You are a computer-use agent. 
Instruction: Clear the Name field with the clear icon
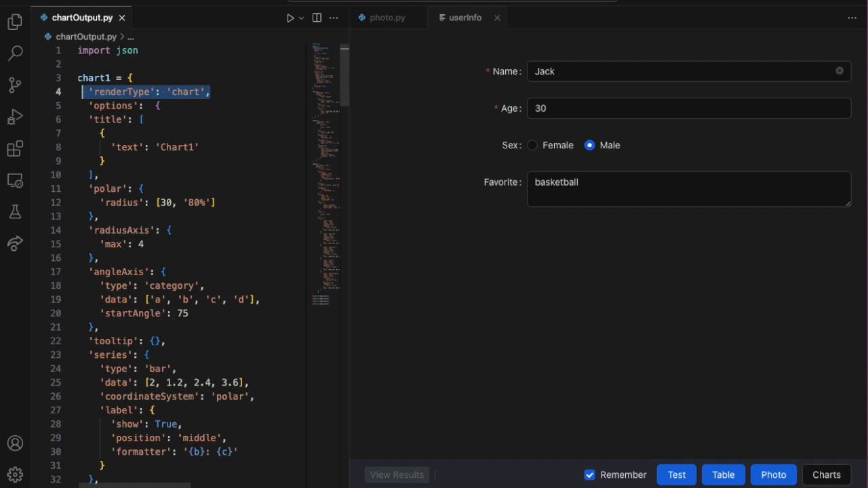coord(840,70)
